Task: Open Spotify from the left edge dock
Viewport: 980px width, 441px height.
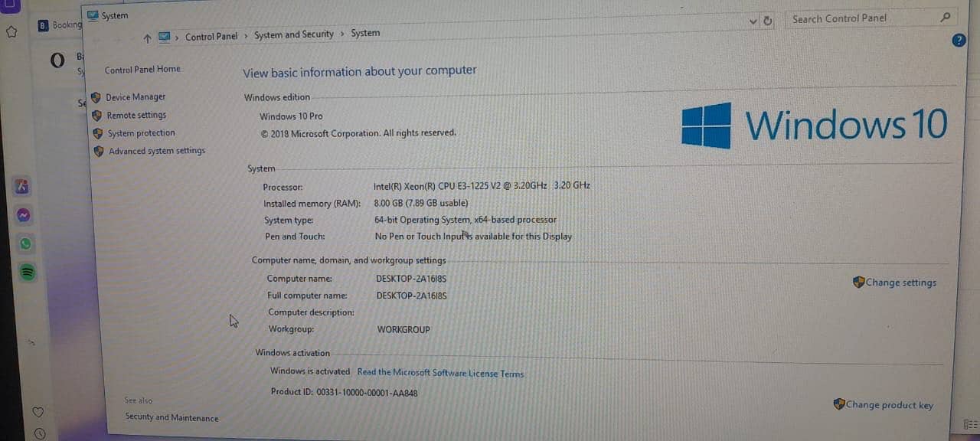Action: tap(27, 272)
